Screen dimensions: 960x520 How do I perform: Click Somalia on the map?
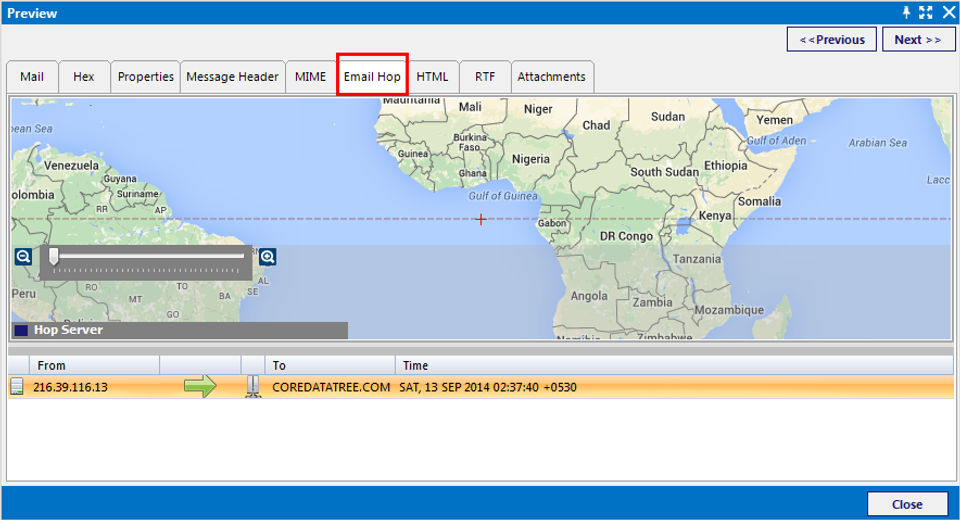[759, 202]
